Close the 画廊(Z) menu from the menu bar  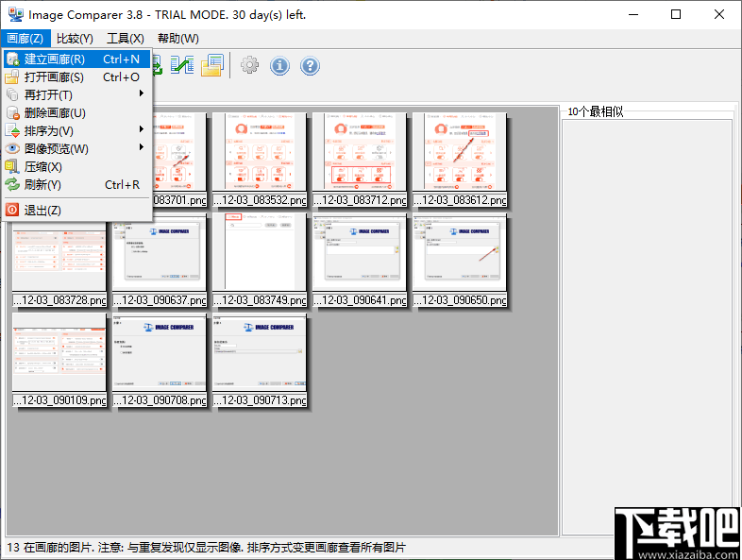25,39
